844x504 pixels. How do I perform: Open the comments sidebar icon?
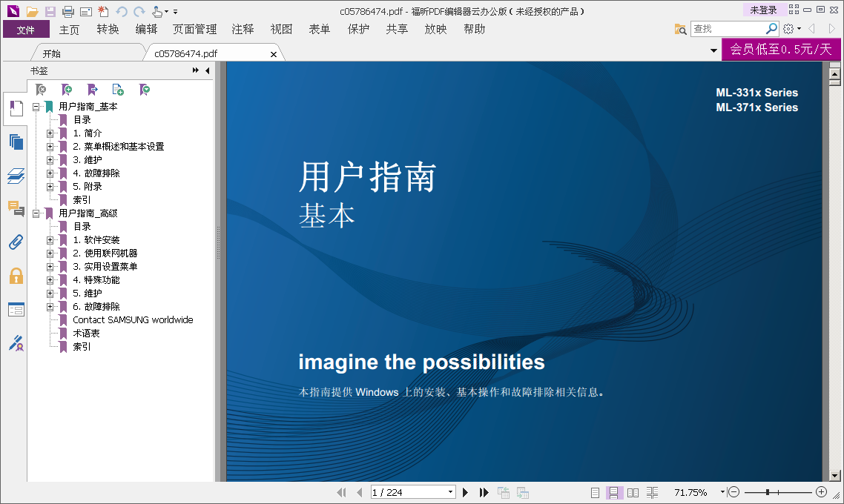coord(16,209)
